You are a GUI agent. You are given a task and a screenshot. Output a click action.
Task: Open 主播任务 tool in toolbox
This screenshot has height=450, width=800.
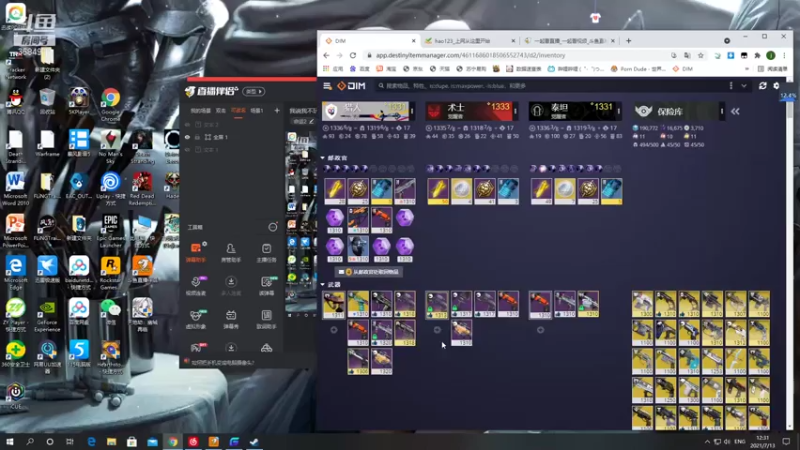coord(266,253)
